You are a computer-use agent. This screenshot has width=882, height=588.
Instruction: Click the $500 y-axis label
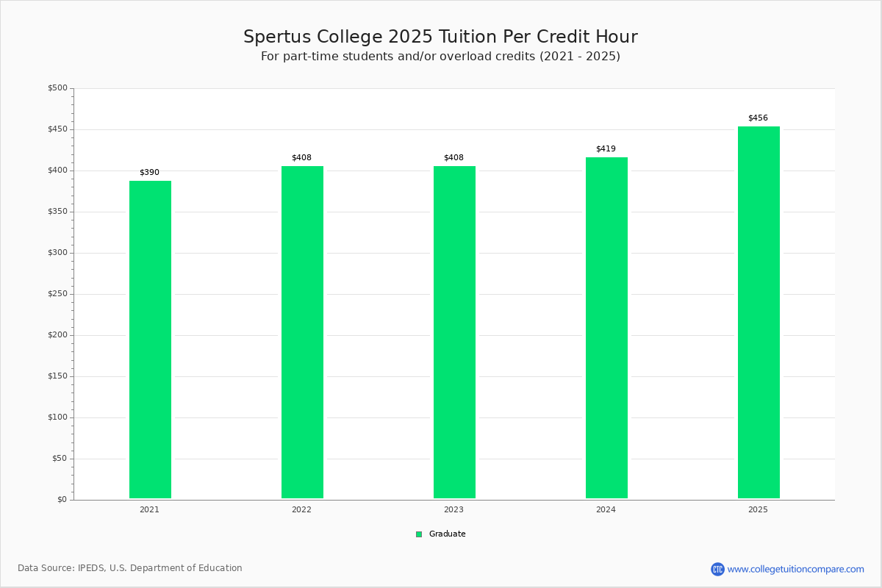(x=57, y=88)
